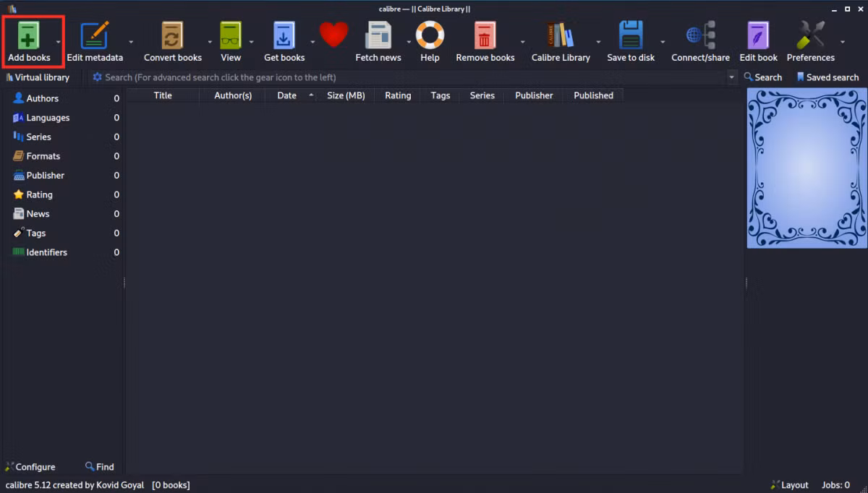
Task: Open the Preferences dropdown arrow
Action: click(x=843, y=42)
